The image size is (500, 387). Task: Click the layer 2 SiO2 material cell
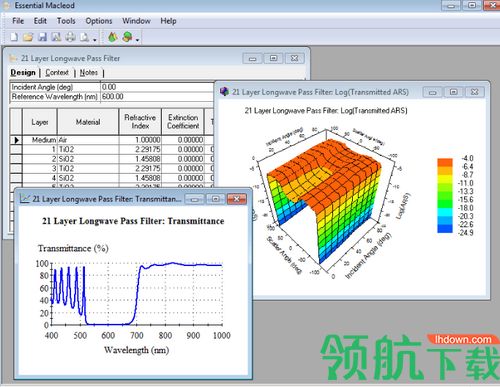(88, 159)
